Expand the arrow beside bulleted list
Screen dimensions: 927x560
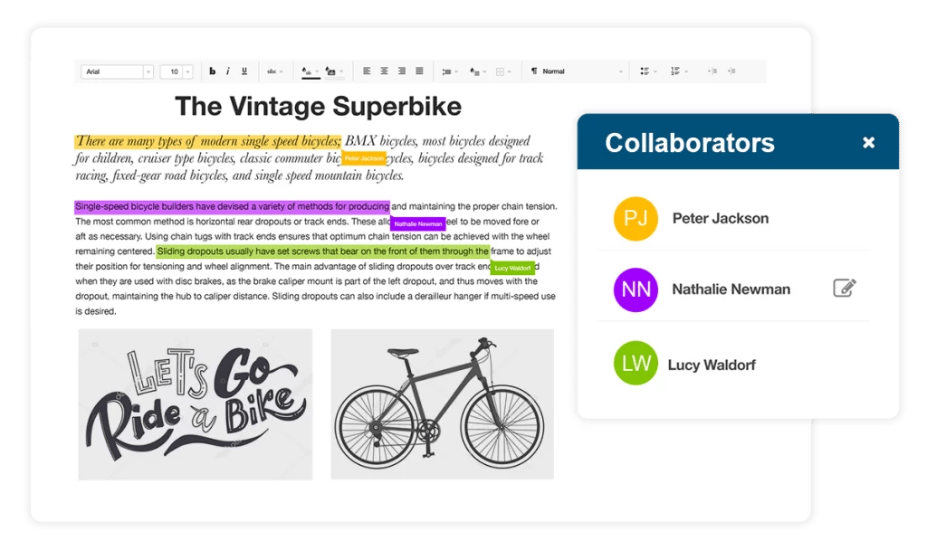(x=655, y=72)
